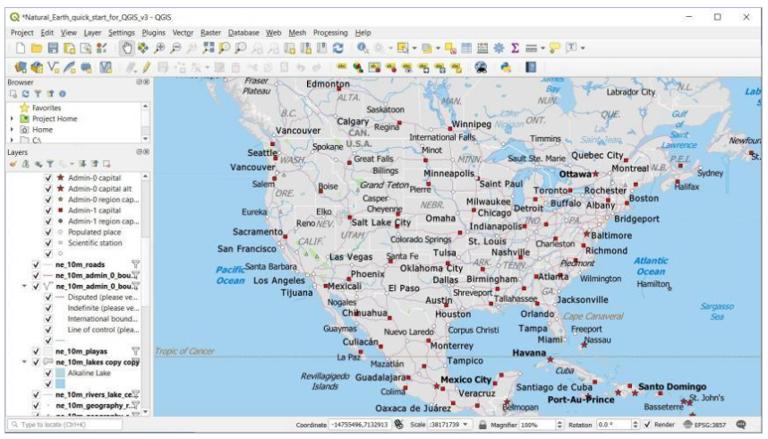The width and height of the screenshot is (768, 439).
Task: Uncheck the Admin-0 capital alt checkbox
Action: [48, 189]
